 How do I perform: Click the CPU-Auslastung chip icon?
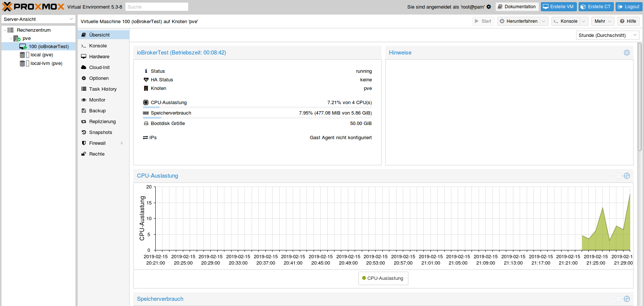[x=146, y=103]
